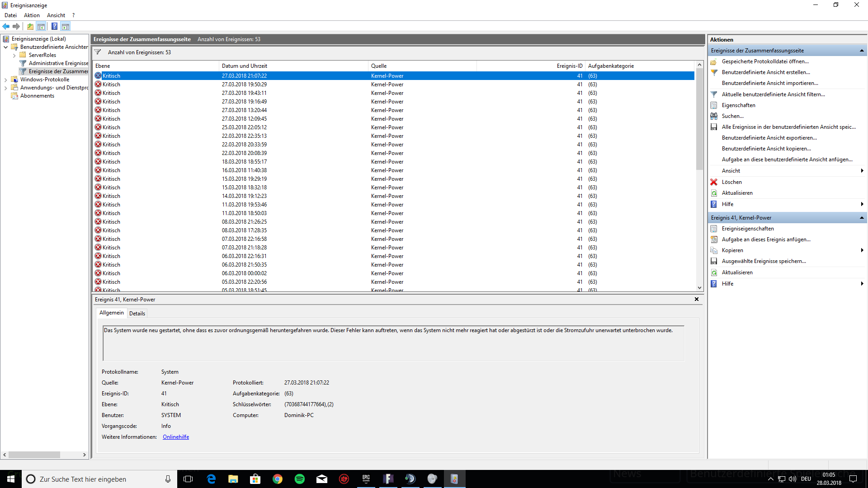Viewport: 868px width, 488px height.
Task: Close the Ereignis 41 preview pane
Action: [x=697, y=299]
